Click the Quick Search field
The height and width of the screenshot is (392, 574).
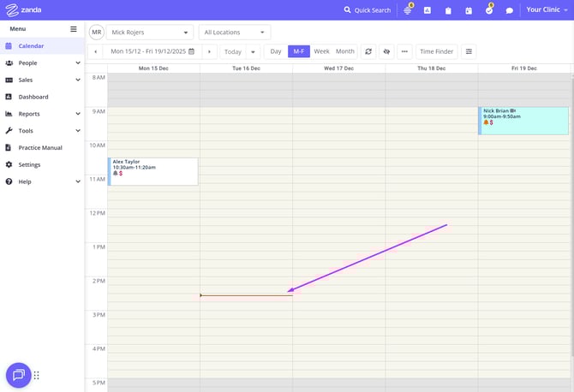coord(368,10)
